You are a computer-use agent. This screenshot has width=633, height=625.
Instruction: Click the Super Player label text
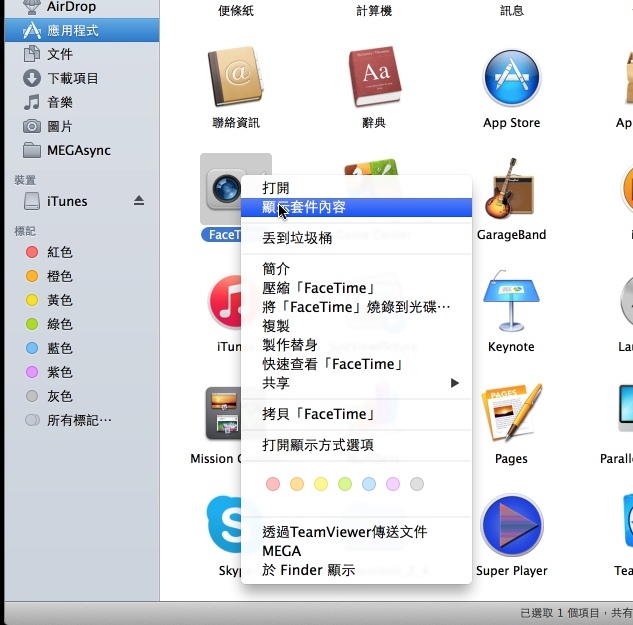(x=511, y=570)
